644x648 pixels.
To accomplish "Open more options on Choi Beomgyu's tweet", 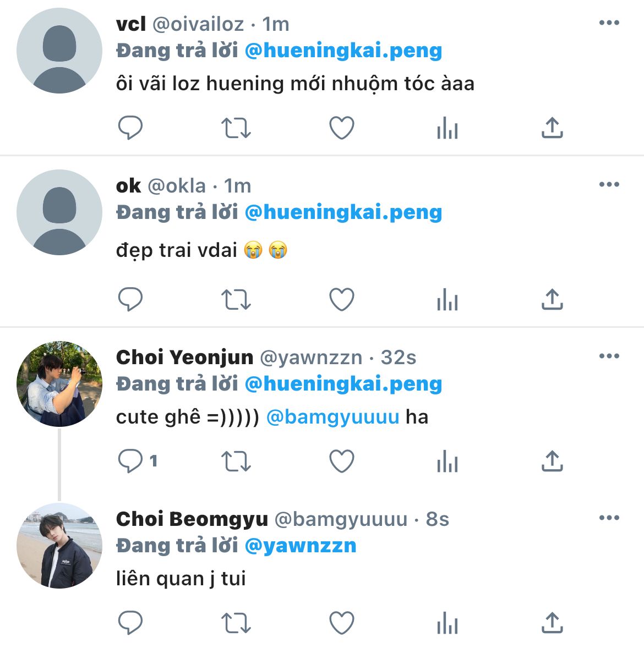I will pyautogui.click(x=609, y=518).
